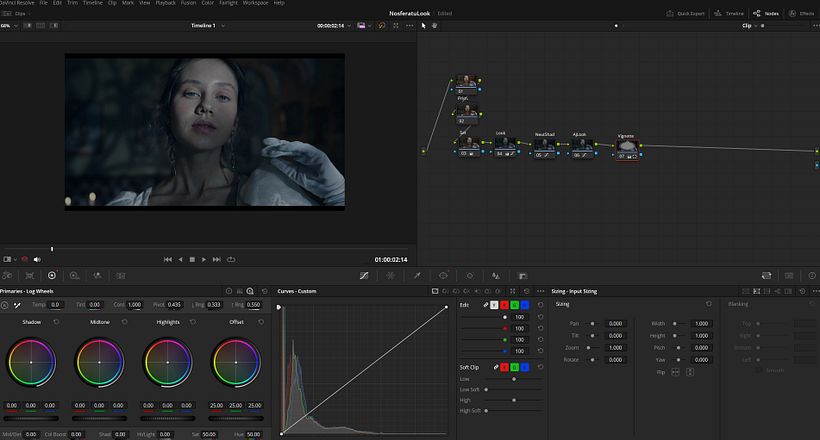Open the Help menu
Screen dimensions: 820x440
click(279, 3)
